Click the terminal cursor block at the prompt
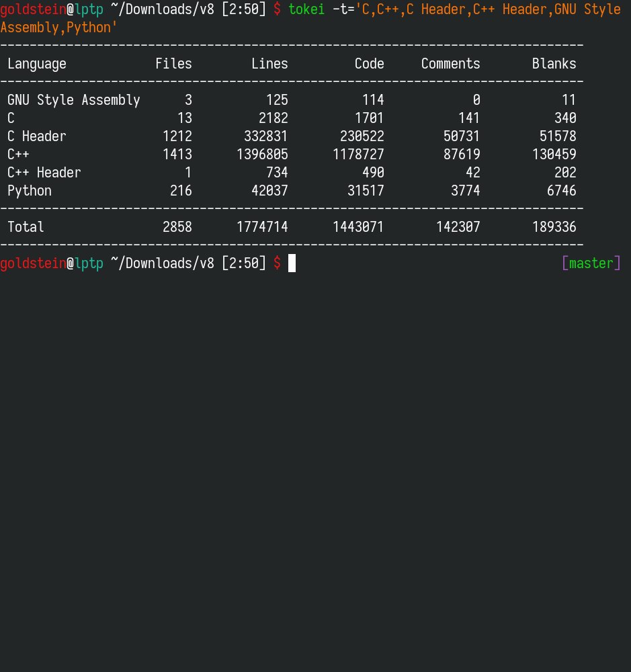The image size is (631, 672). point(292,263)
